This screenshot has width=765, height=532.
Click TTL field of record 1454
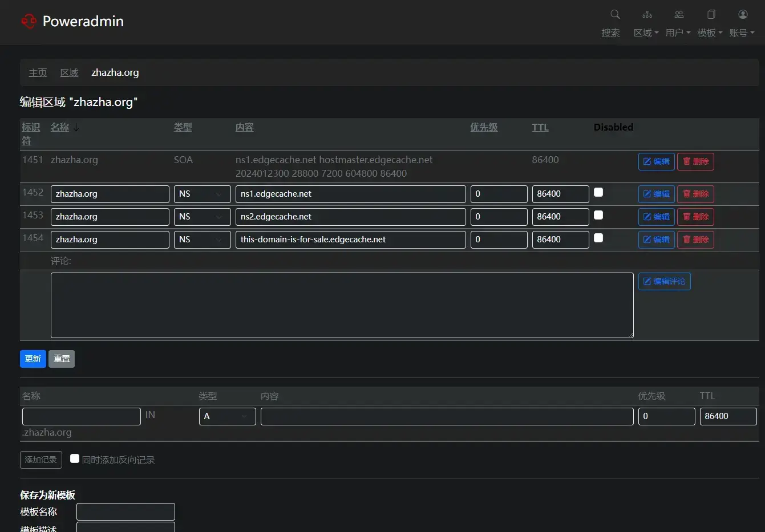pos(561,239)
